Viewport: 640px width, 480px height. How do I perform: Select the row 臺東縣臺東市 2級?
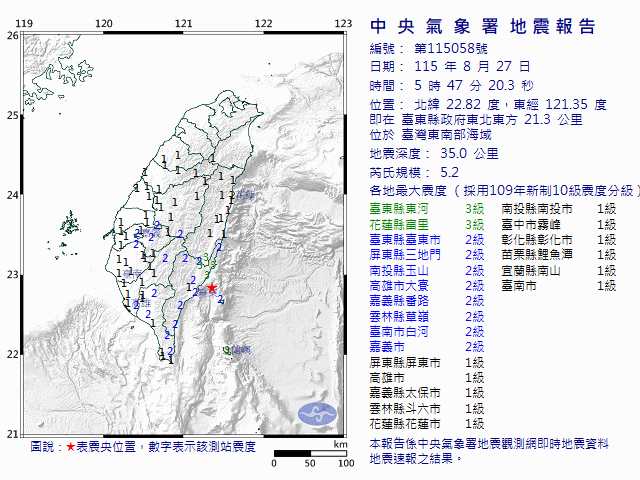pos(427,240)
